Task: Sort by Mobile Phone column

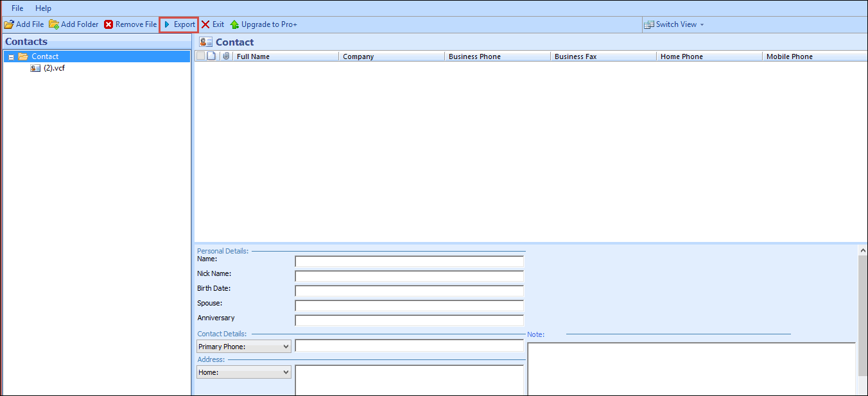Action: click(815, 56)
